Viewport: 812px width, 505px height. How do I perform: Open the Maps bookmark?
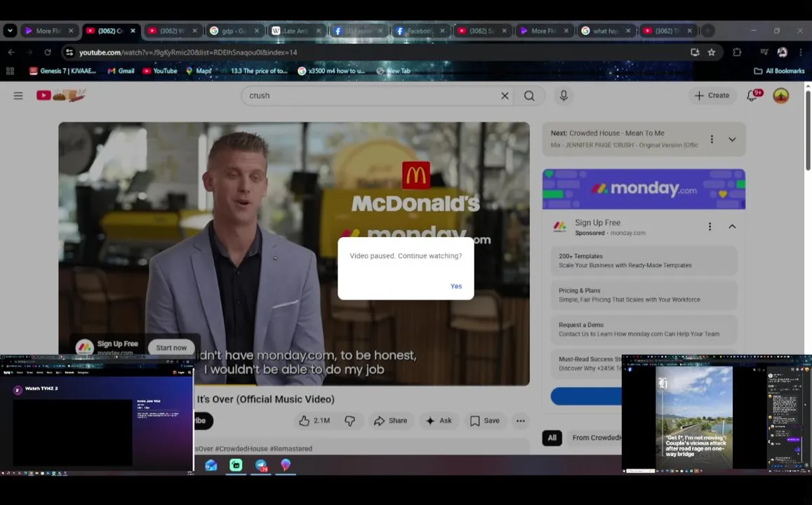(x=199, y=72)
